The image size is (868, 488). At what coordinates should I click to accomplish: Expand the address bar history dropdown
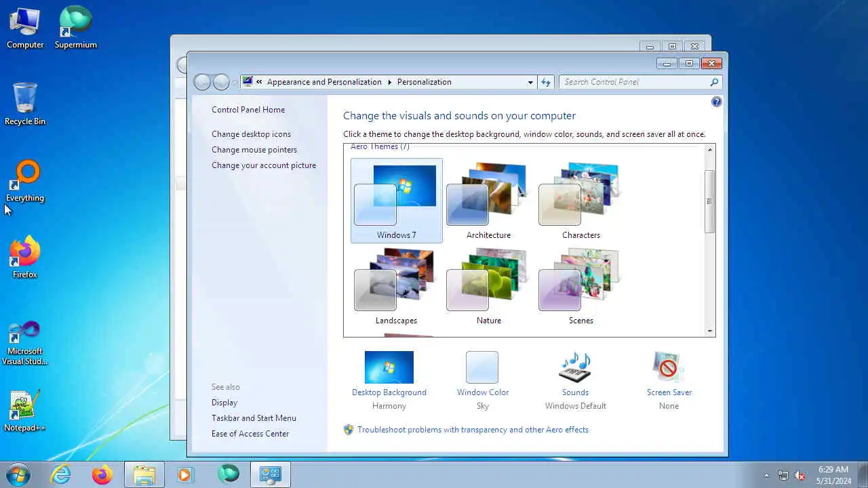point(530,82)
